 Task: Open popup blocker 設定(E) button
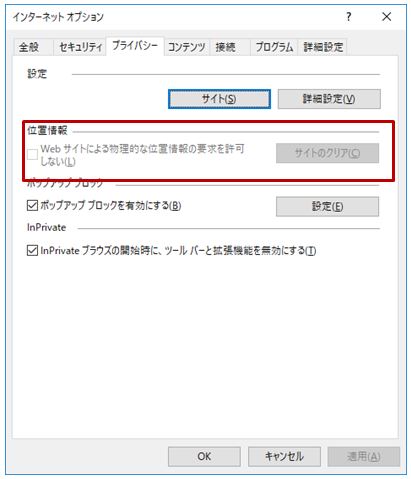[327, 207]
